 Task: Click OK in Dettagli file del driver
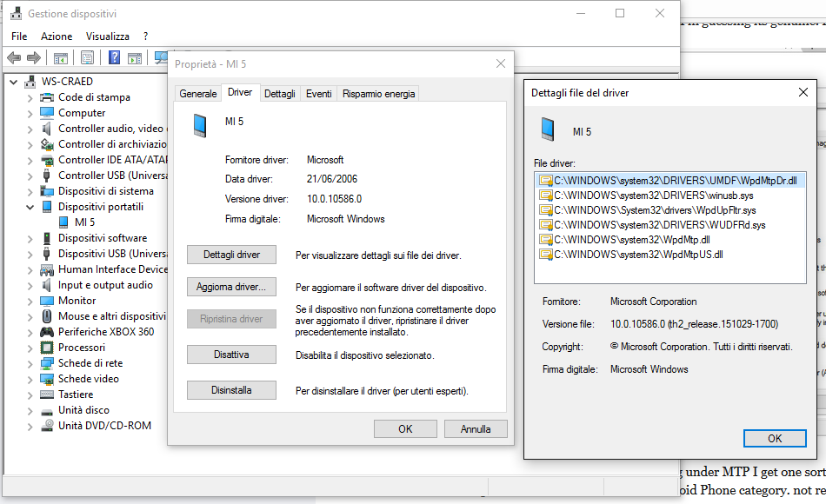tap(775, 439)
